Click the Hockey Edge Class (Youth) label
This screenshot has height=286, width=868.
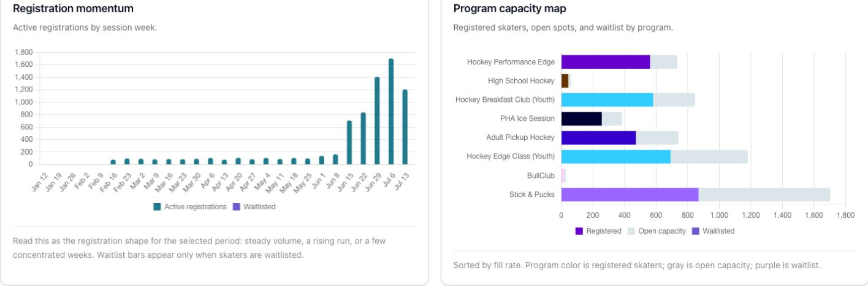[511, 157]
